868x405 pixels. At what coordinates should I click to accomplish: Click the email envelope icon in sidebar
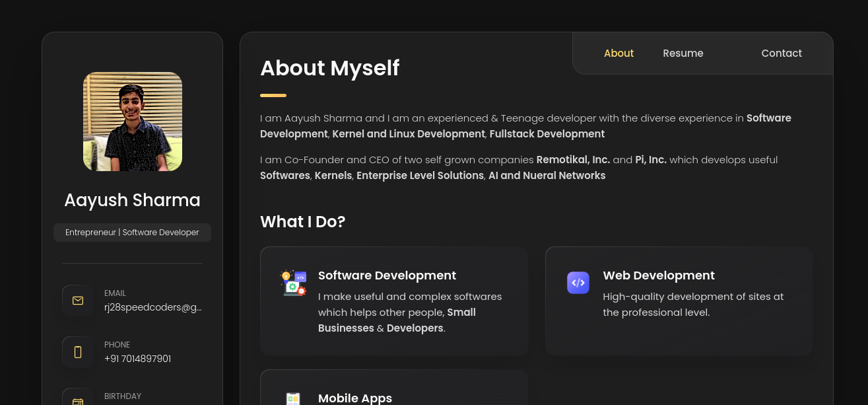78,300
